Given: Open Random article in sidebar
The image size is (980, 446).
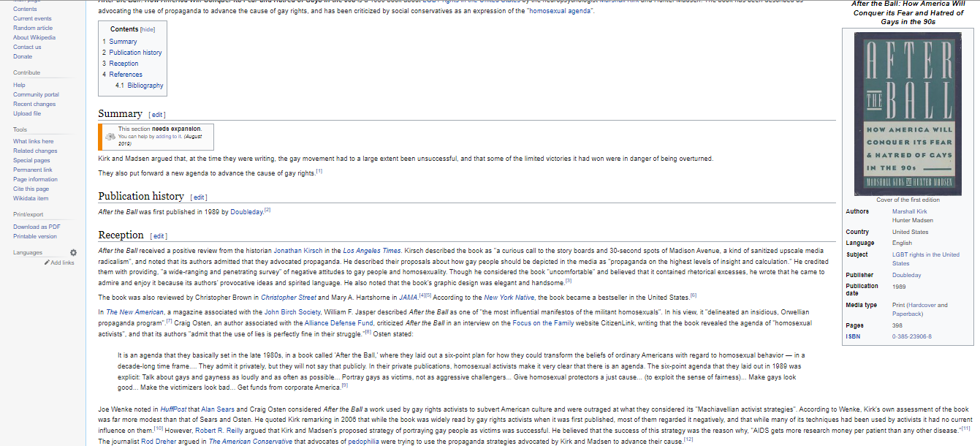Looking at the screenshot, I should click(33, 28).
